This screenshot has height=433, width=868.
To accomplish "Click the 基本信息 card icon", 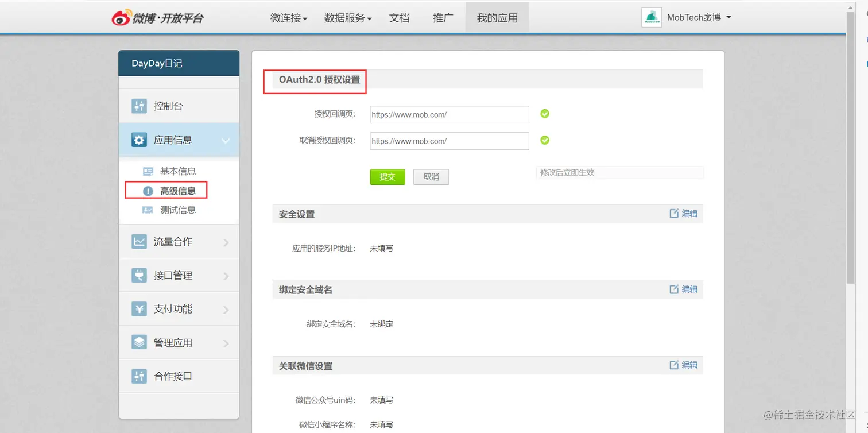I will click(148, 171).
